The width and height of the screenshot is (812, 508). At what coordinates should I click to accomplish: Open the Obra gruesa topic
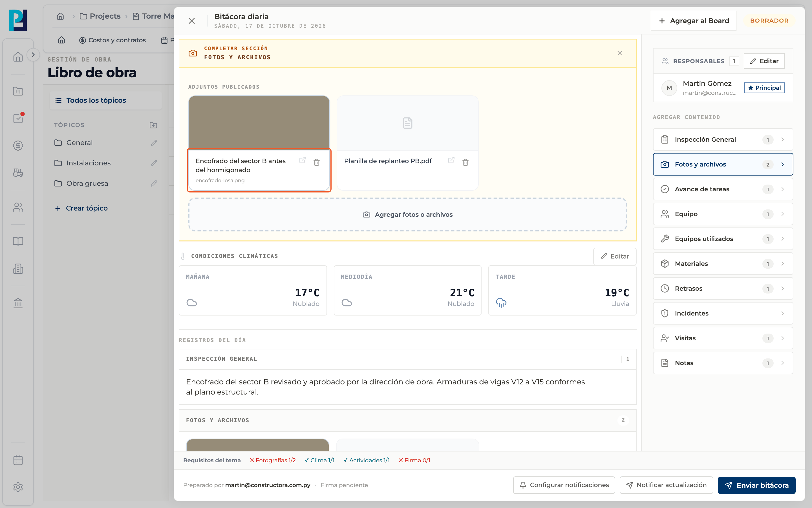click(87, 183)
